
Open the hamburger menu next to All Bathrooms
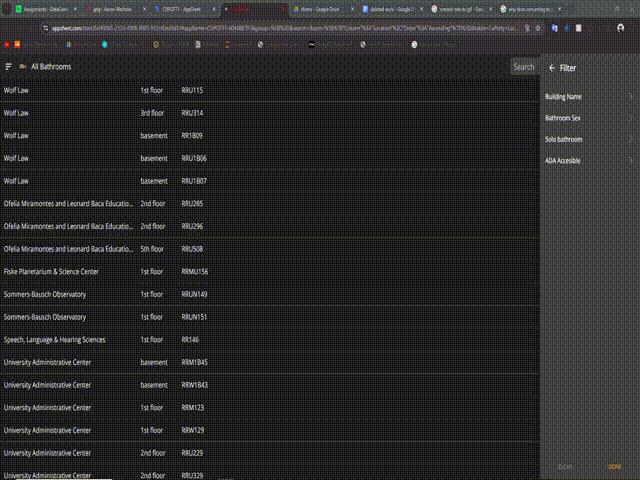pyautogui.click(x=9, y=67)
